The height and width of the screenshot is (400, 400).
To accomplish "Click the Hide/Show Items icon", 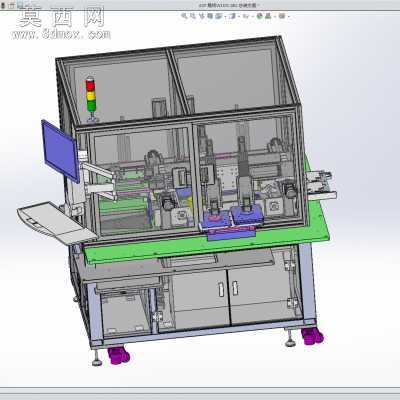I will coord(246,16).
